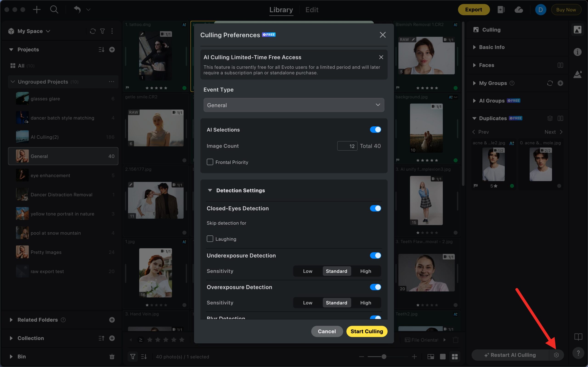Set Underexposure sensitivity to High

click(x=365, y=271)
